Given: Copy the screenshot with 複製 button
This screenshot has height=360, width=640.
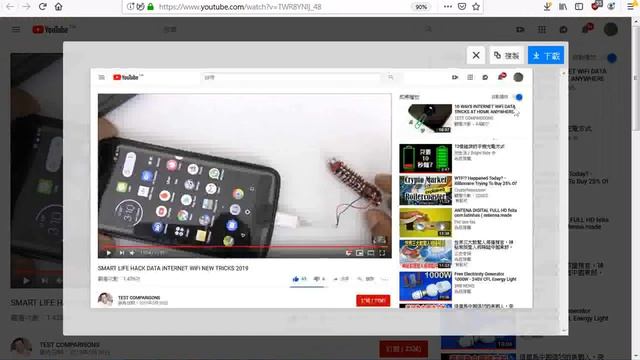Looking at the screenshot, I should pos(507,55).
